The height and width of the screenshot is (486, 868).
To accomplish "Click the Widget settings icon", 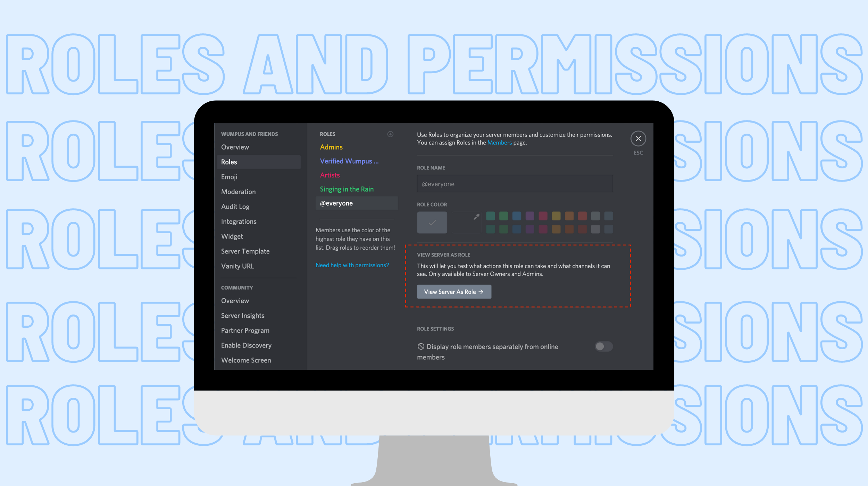I will click(232, 236).
